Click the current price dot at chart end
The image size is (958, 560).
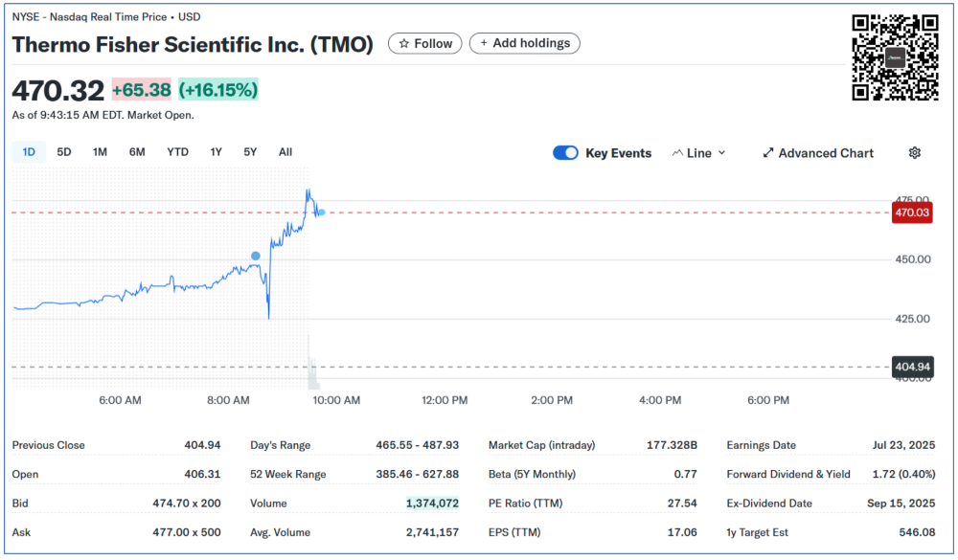click(x=322, y=213)
